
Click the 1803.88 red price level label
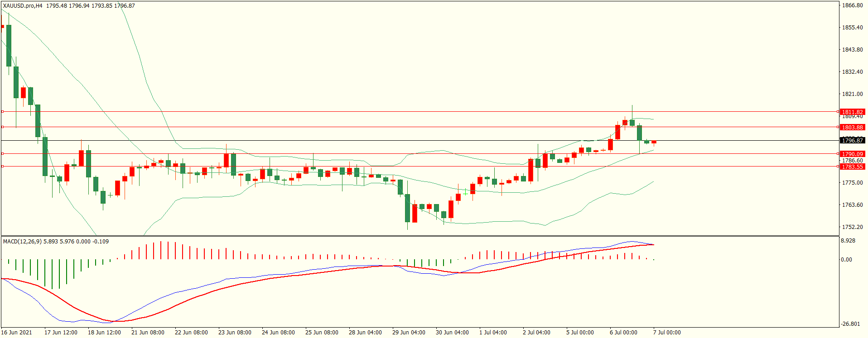tap(852, 127)
